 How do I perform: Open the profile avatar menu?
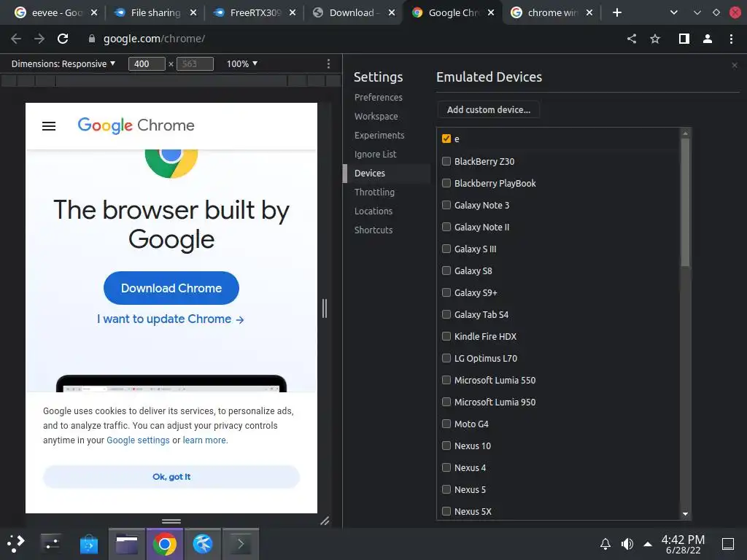click(x=708, y=39)
